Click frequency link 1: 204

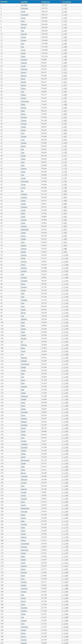[65, 31]
